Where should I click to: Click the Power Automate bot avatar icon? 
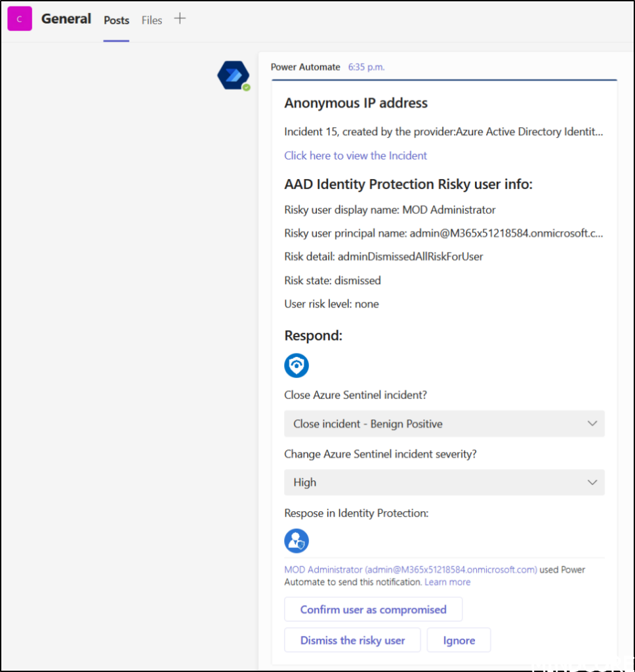point(233,75)
